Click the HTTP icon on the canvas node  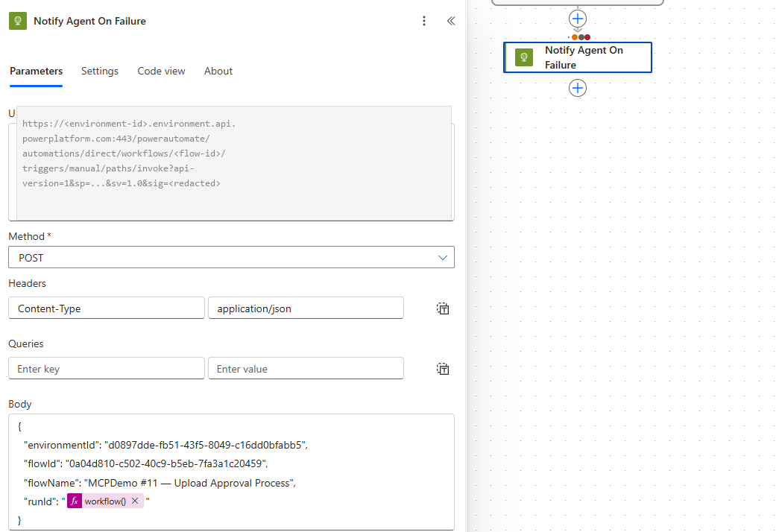click(x=524, y=57)
